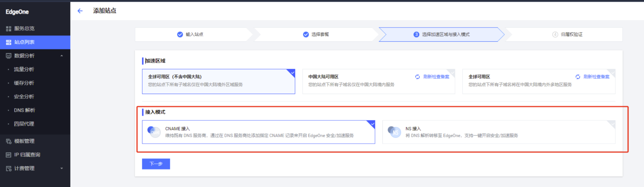Image resolution: width=644 pixels, height=187 pixels.
Task: Click the 站点列表 list icon
Action: (x=9, y=42)
